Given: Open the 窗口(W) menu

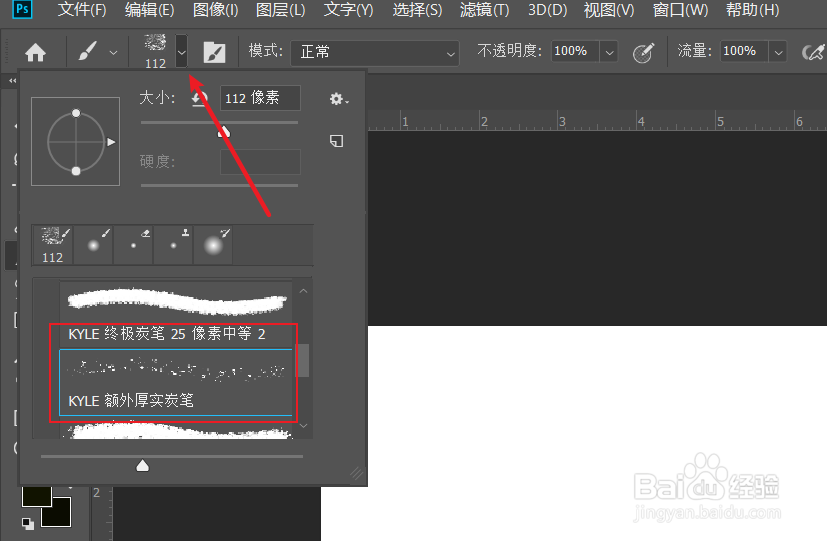Looking at the screenshot, I should tap(680, 9).
